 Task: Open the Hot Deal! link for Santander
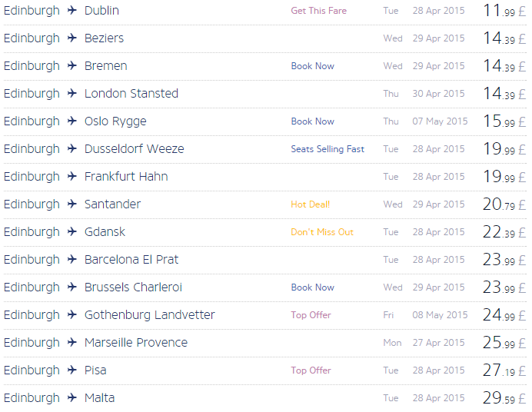click(x=310, y=204)
